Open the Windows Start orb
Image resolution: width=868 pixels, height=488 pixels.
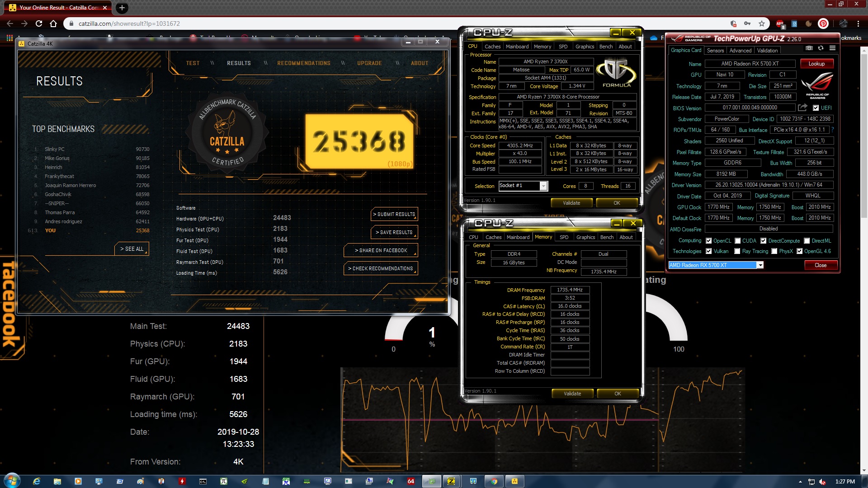pos(12,481)
